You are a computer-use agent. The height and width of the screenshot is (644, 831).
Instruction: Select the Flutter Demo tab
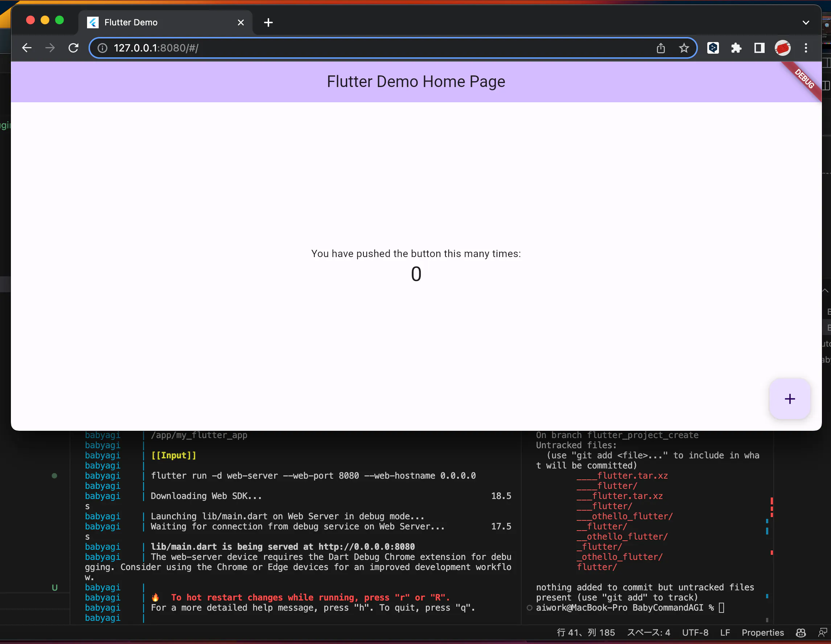(165, 22)
